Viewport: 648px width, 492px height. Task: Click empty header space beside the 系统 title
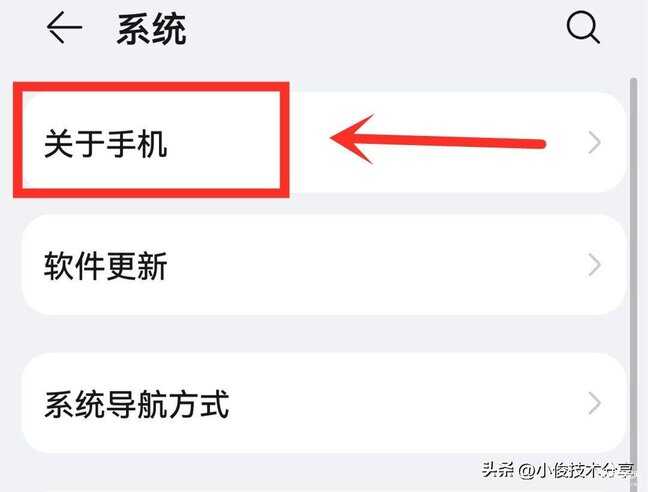(372, 28)
